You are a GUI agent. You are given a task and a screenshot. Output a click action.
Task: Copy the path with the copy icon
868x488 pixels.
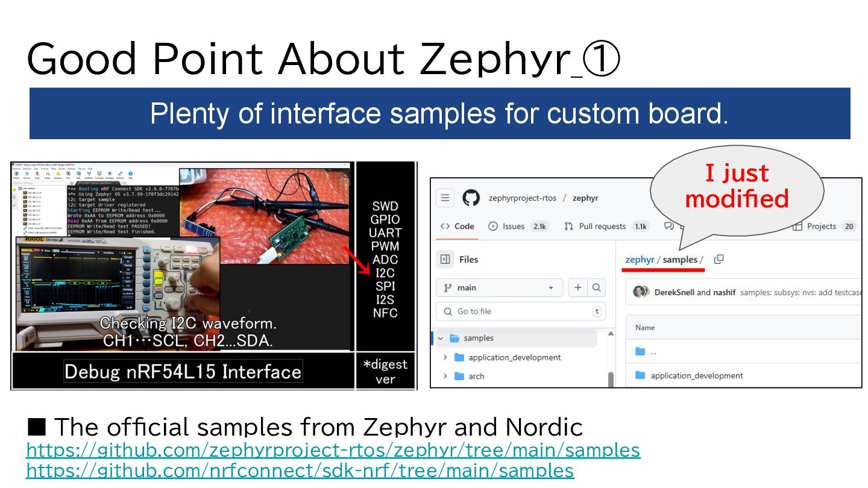coord(719,260)
